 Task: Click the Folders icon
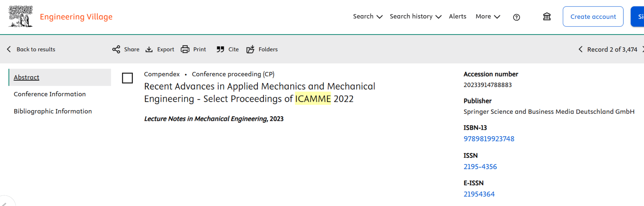coord(250,49)
